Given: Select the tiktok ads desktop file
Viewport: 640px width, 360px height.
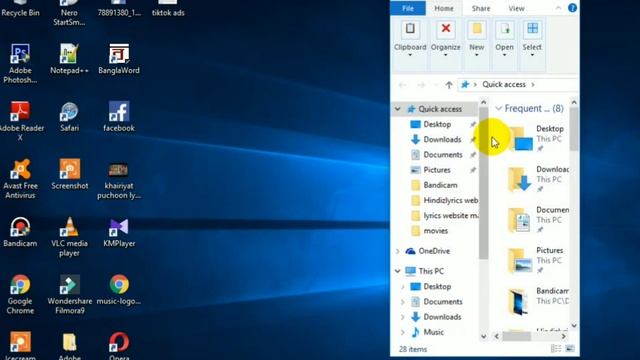Looking at the screenshot, I should click(x=168, y=9).
